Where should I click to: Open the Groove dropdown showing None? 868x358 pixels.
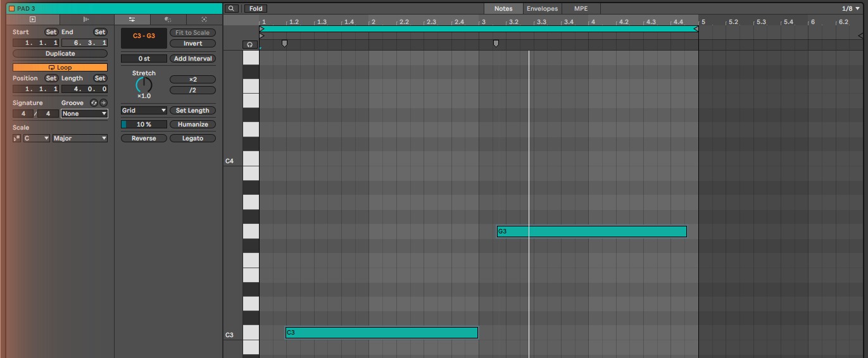(x=84, y=114)
